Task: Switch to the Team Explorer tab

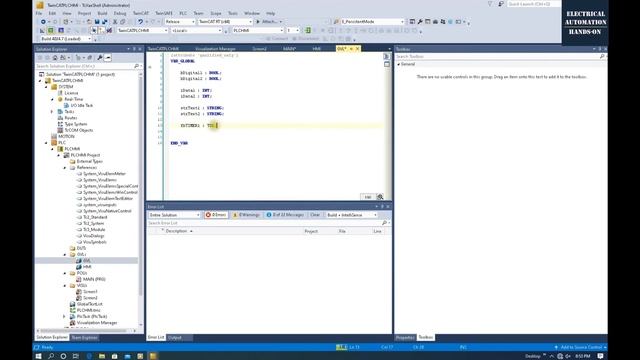Action: point(84,338)
